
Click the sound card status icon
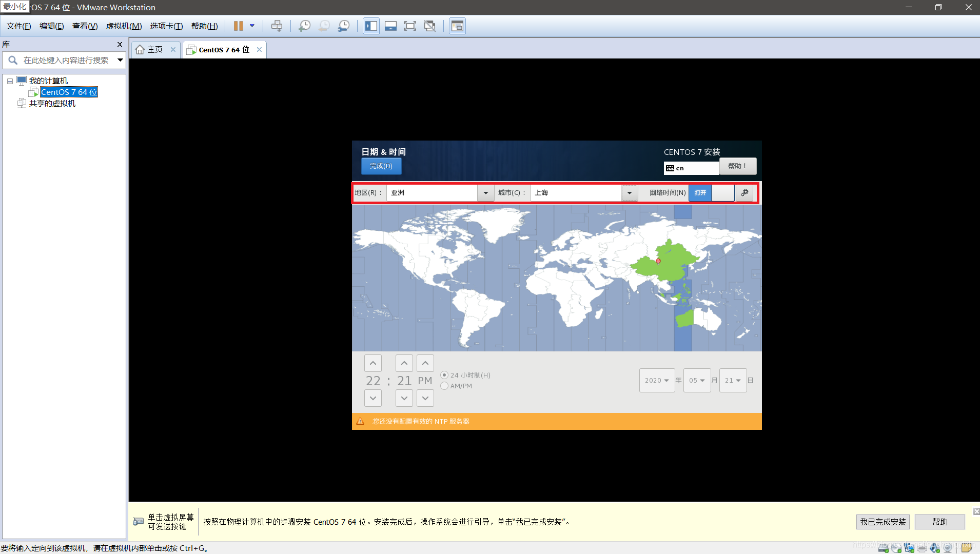[x=935, y=547]
